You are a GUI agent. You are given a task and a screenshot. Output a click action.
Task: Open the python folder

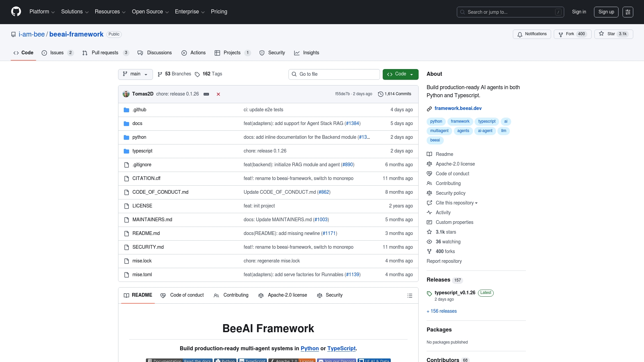(x=139, y=137)
